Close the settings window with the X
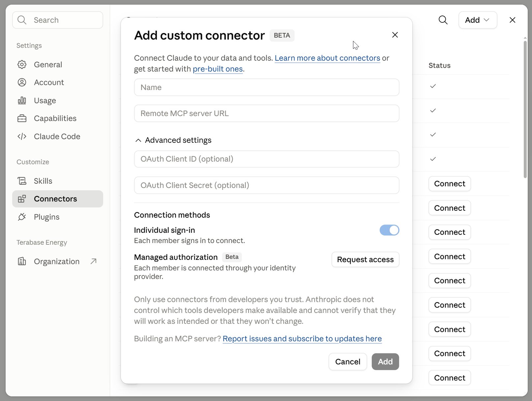This screenshot has height=401, width=532. pos(512,20)
